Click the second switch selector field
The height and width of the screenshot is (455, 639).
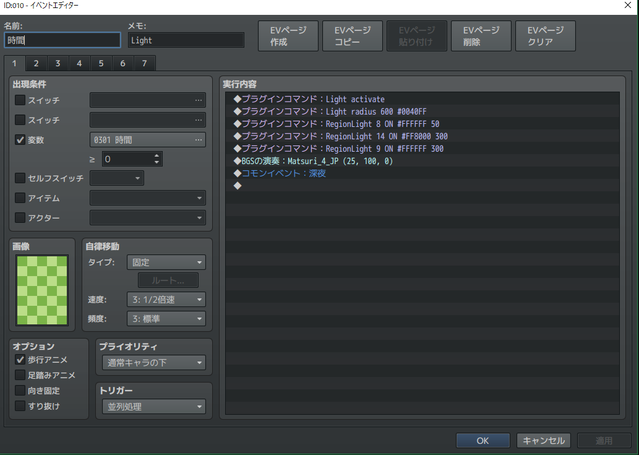pyautogui.click(x=148, y=120)
